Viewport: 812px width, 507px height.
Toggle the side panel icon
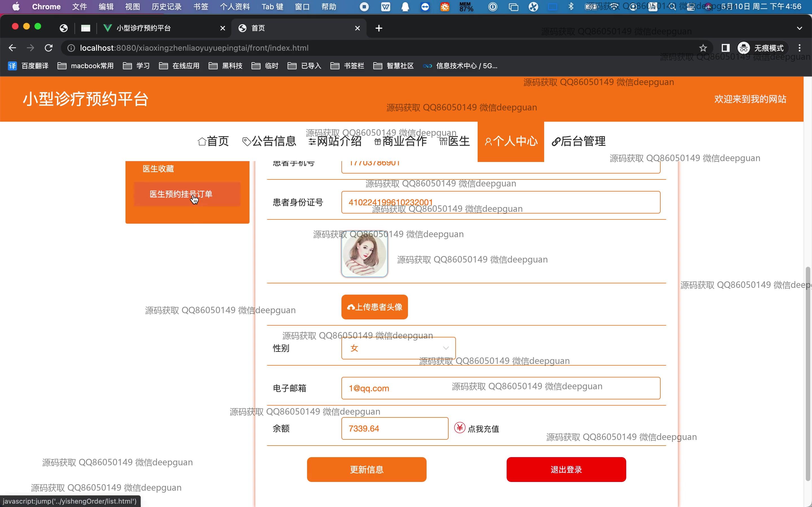725,48
